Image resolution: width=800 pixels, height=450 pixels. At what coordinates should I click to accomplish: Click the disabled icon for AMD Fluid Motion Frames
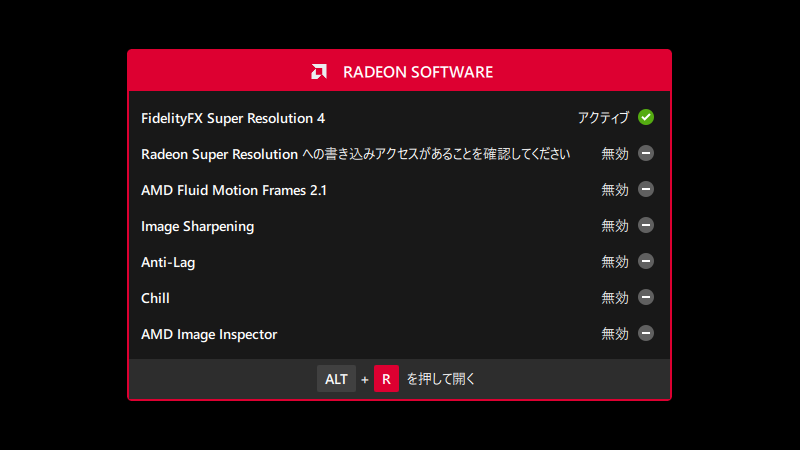[x=646, y=189]
